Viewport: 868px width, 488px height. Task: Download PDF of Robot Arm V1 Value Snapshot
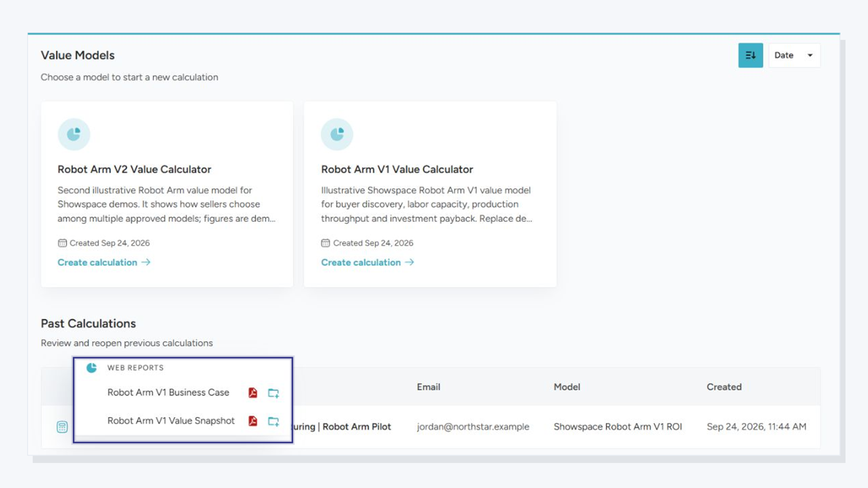(x=253, y=421)
